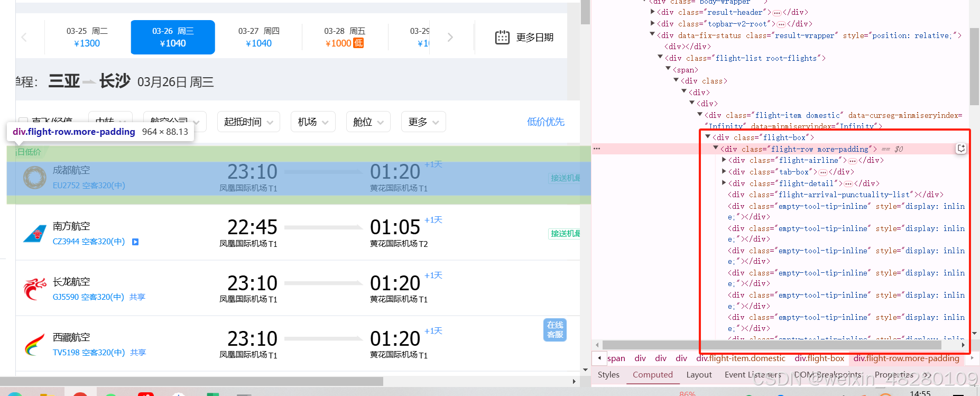The width and height of the screenshot is (980, 396).
Task: Expand the result-header div node
Action: point(653,12)
